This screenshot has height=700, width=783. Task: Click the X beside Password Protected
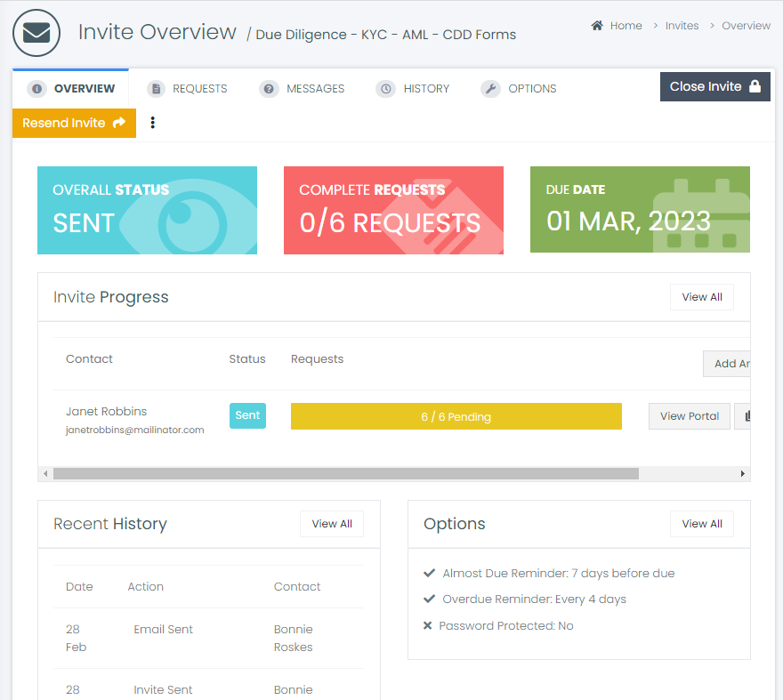[x=430, y=625]
